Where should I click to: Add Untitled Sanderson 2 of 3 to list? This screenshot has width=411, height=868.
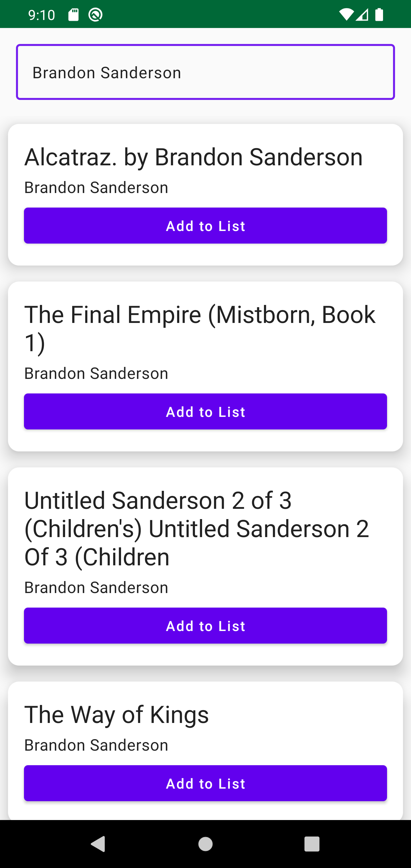click(x=205, y=626)
